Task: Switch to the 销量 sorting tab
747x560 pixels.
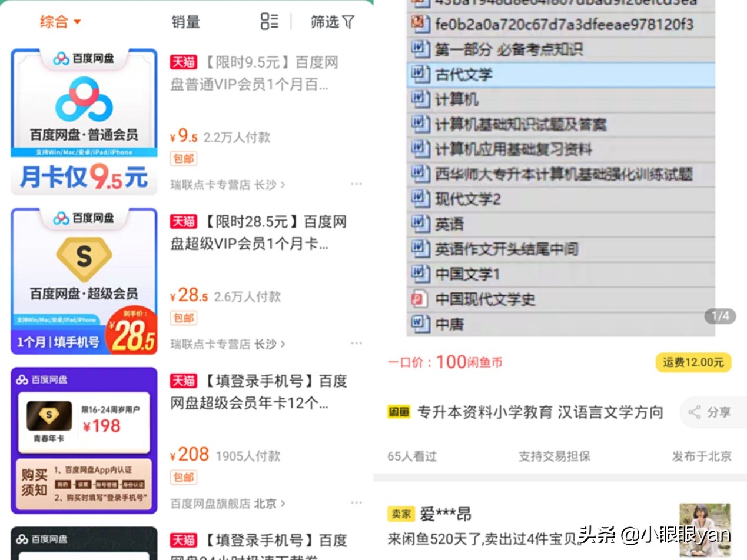Action: pos(185,22)
